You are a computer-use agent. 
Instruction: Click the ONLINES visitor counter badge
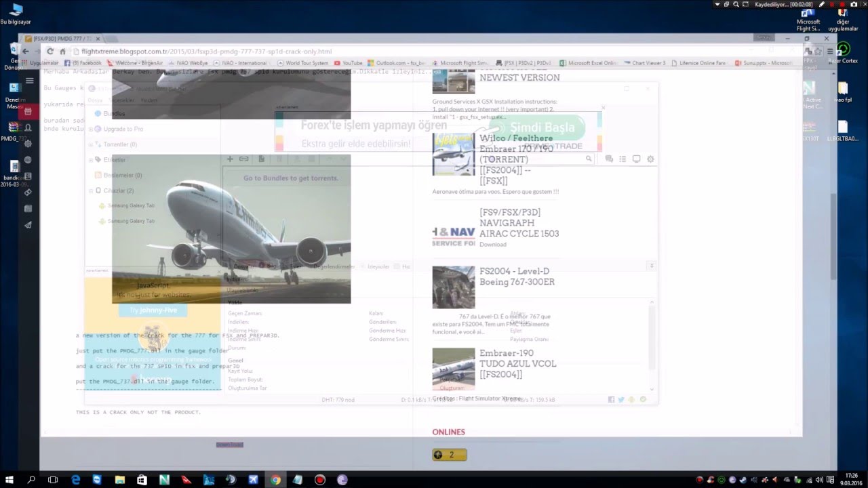pos(450,455)
